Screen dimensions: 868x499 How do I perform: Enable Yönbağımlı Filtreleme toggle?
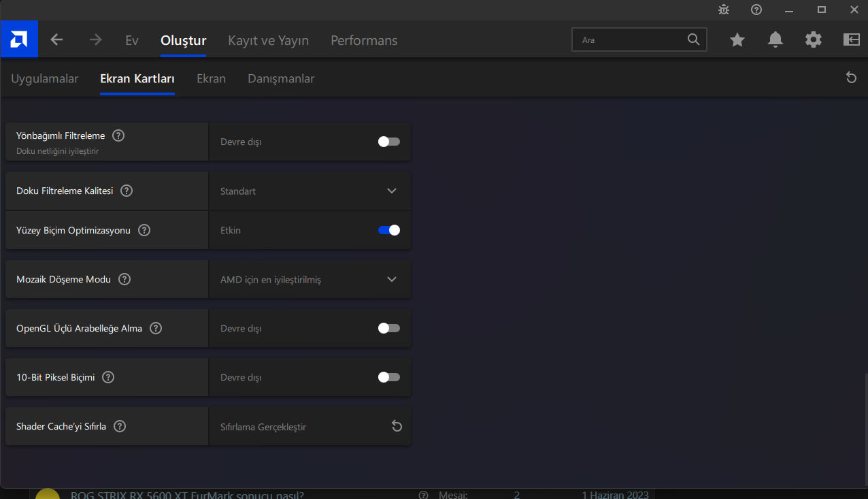click(x=389, y=142)
